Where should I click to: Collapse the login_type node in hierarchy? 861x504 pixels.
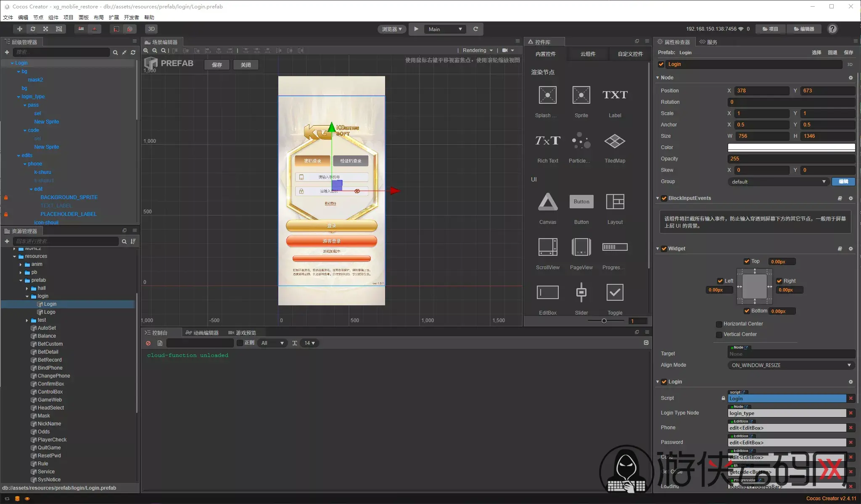18,97
